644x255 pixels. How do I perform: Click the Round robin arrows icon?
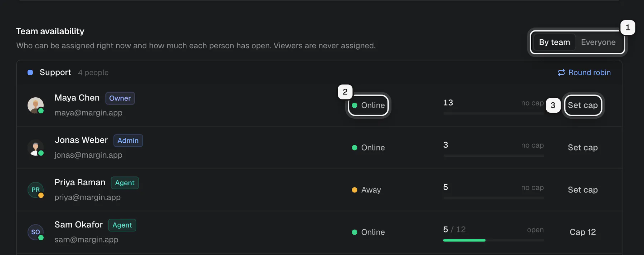click(x=561, y=73)
